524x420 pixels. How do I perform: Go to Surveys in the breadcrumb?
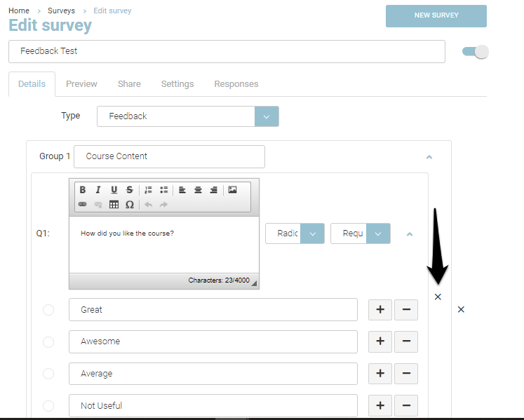click(x=62, y=11)
